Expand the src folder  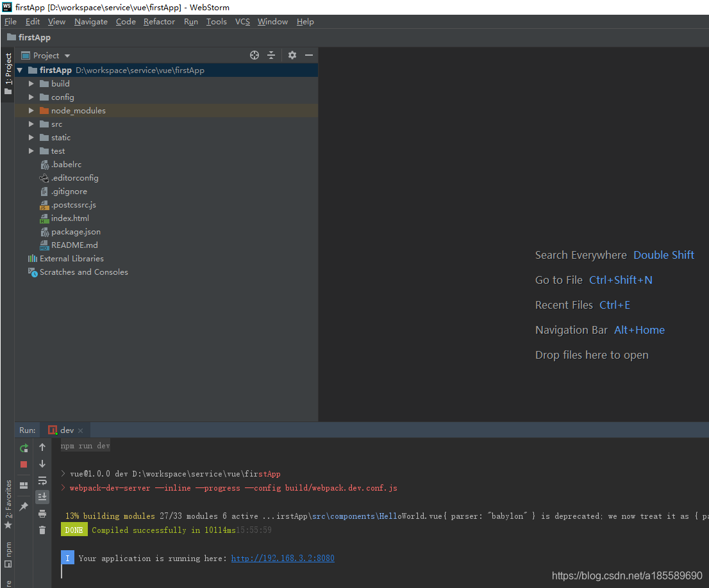(31, 124)
